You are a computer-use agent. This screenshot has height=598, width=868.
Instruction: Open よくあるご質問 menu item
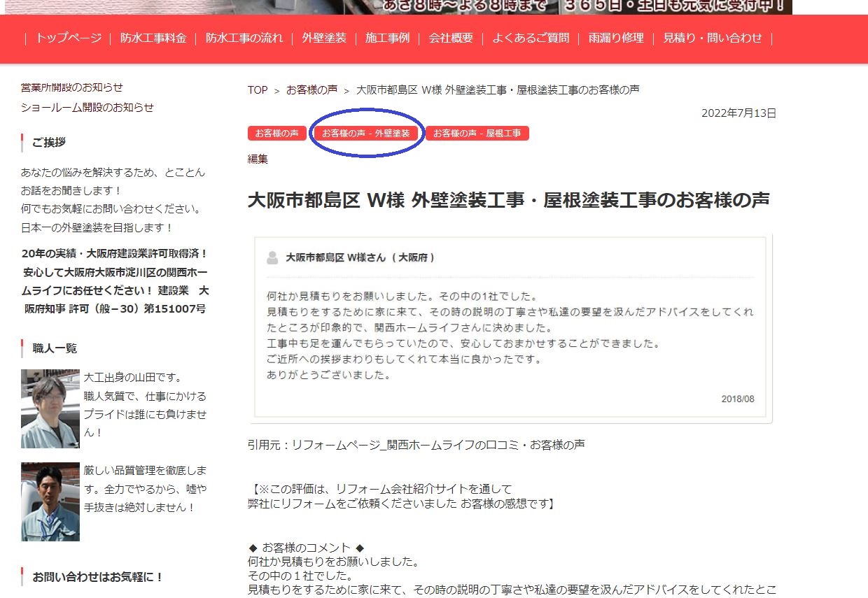[x=531, y=38]
